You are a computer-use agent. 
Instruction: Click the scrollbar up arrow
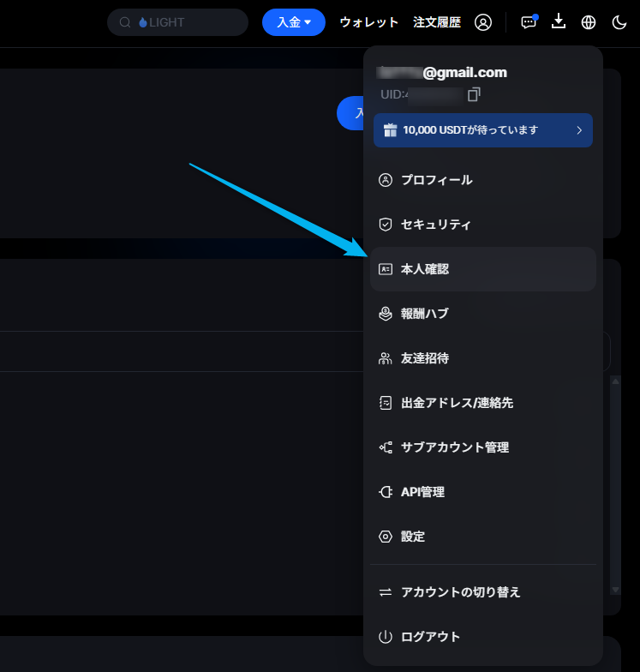coord(615,381)
